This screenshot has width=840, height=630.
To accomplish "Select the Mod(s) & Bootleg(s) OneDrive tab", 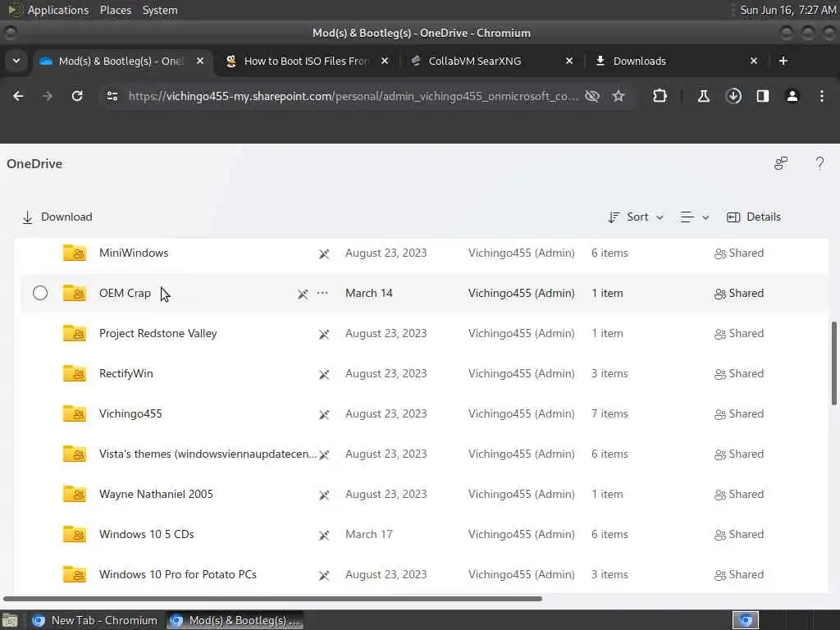I will tap(121, 61).
